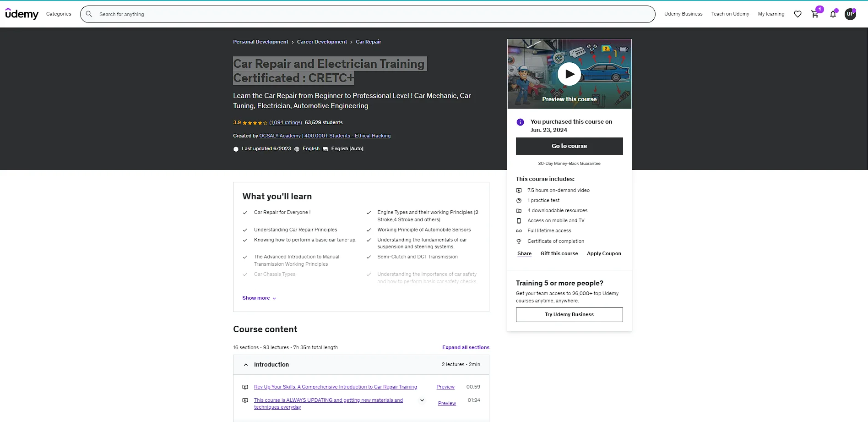Open OCSALY Academy instructor link

(x=325, y=136)
